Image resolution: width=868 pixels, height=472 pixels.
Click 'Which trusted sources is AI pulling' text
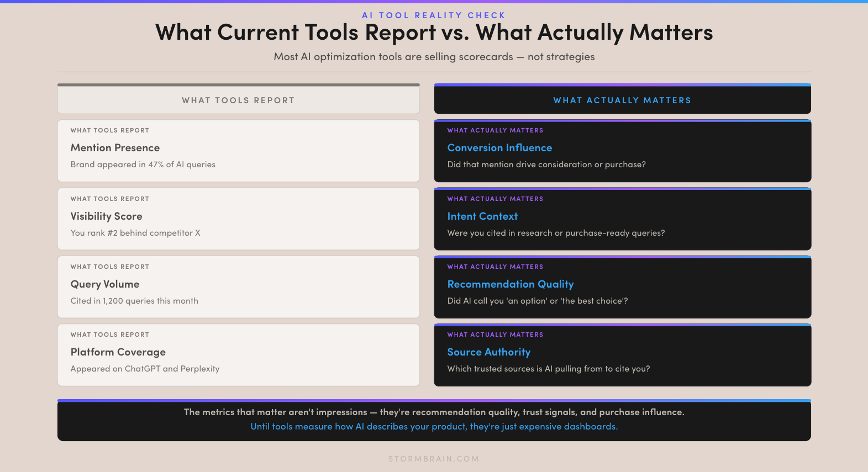tap(548, 369)
